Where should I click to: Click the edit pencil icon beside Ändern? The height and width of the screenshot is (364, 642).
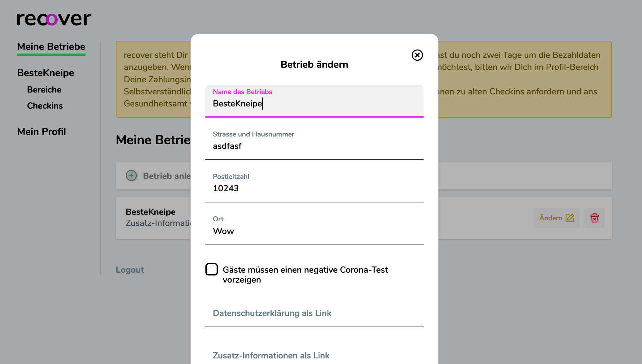(569, 218)
